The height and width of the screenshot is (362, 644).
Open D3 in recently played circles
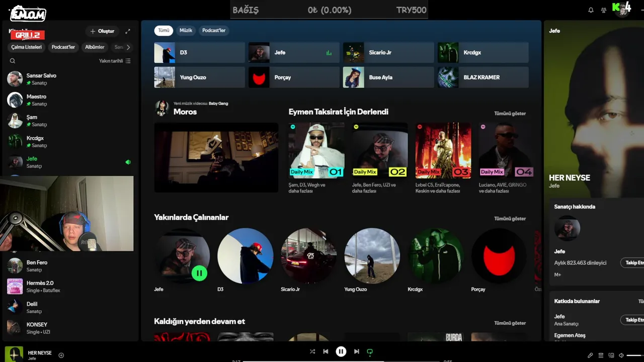pos(246,256)
